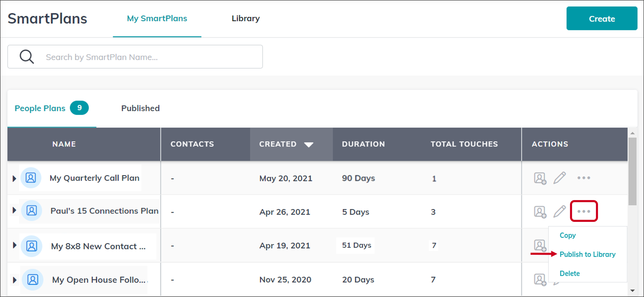This screenshot has width=644, height=297.
Task: Click the 5 Days duration cell
Action: (356, 212)
